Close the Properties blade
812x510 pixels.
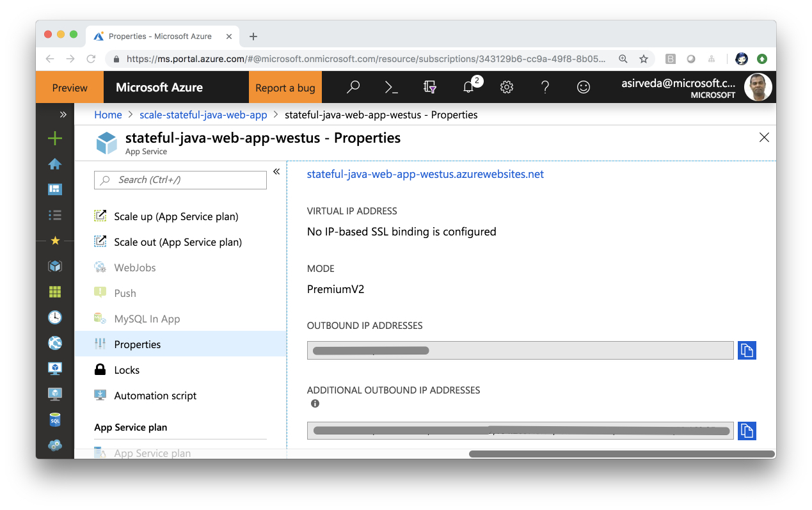pos(763,138)
